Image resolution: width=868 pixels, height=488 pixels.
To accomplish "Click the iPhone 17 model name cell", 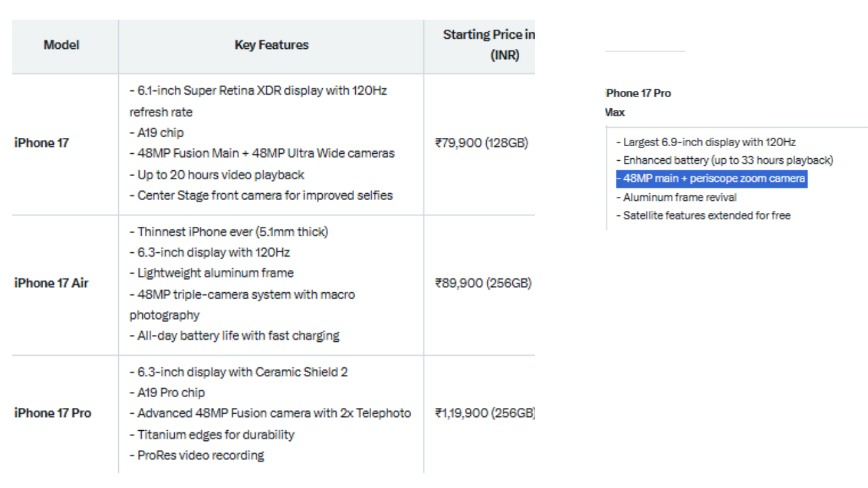I will click(x=42, y=143).
